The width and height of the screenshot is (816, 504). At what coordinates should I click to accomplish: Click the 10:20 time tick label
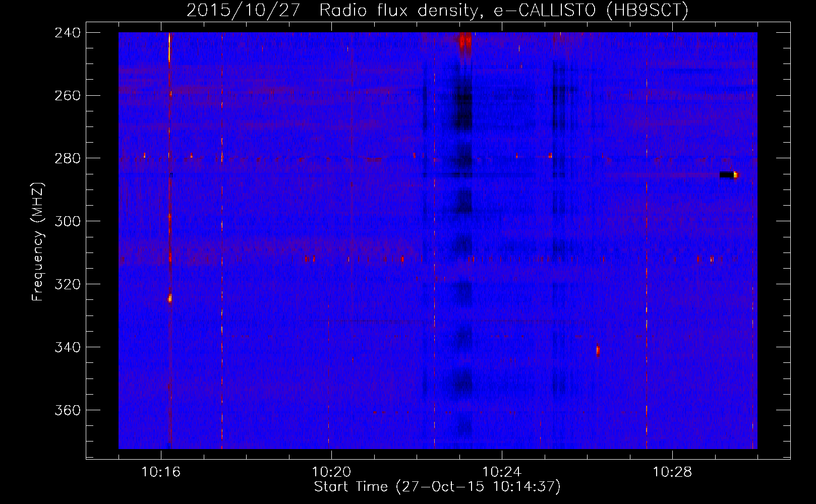pos(331,472)
